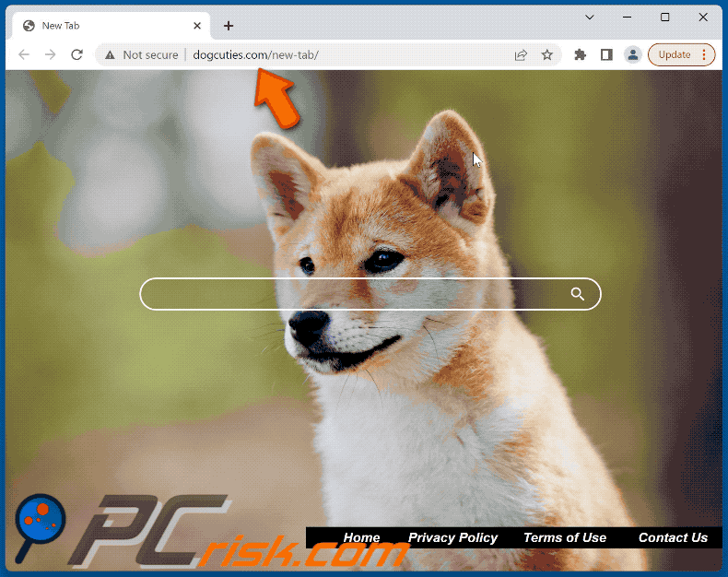View the Not secure site warning

tap(142, 54)
